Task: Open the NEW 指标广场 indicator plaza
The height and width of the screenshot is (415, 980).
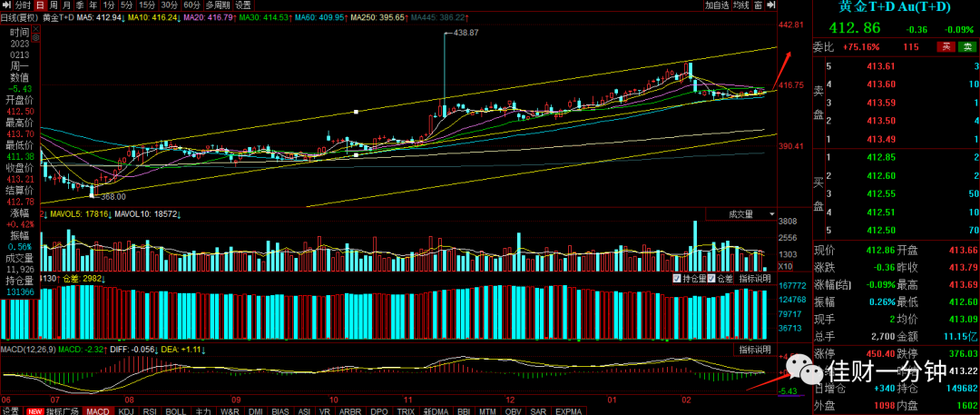Action: [x=53, y=410]
